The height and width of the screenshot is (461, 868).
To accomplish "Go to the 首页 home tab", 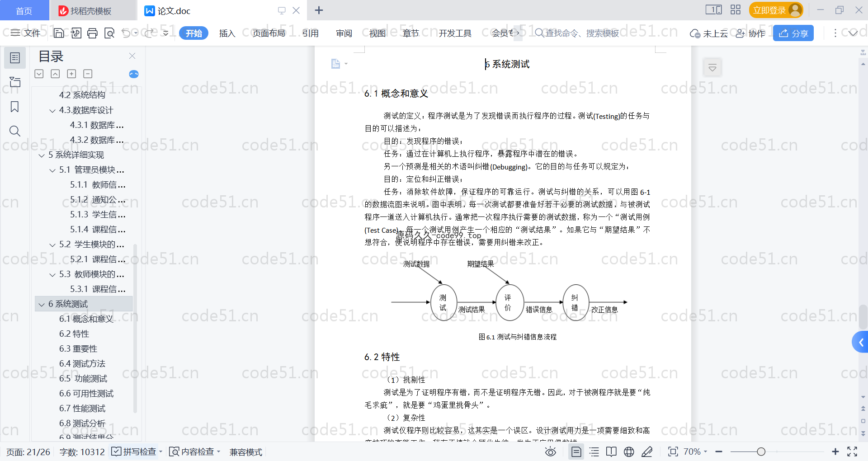I will pos(24,10).
